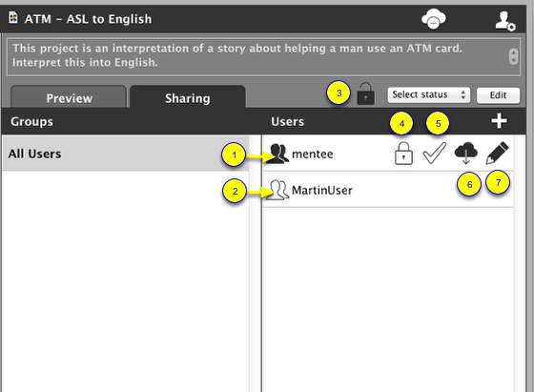Click the Edit button
The height and width of the screenshot is (392, 534).
498,95
